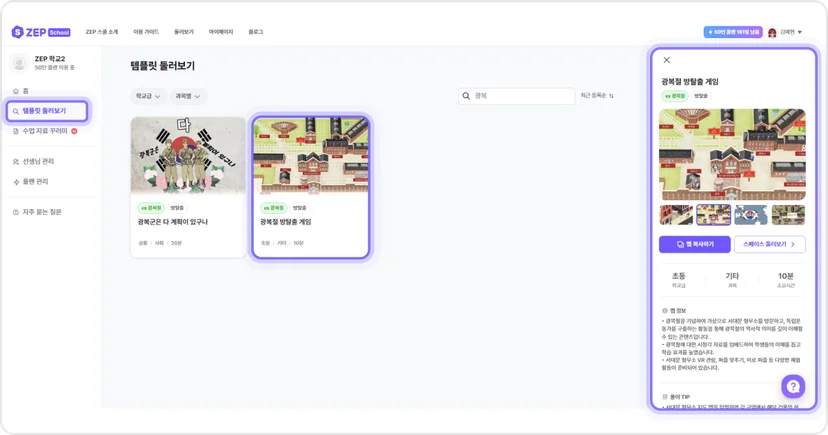Screen dimensions: 828x435
Task: Open the 광복군은 다 계획이 있구나 card thumbnail
Action: pos(188,156)
